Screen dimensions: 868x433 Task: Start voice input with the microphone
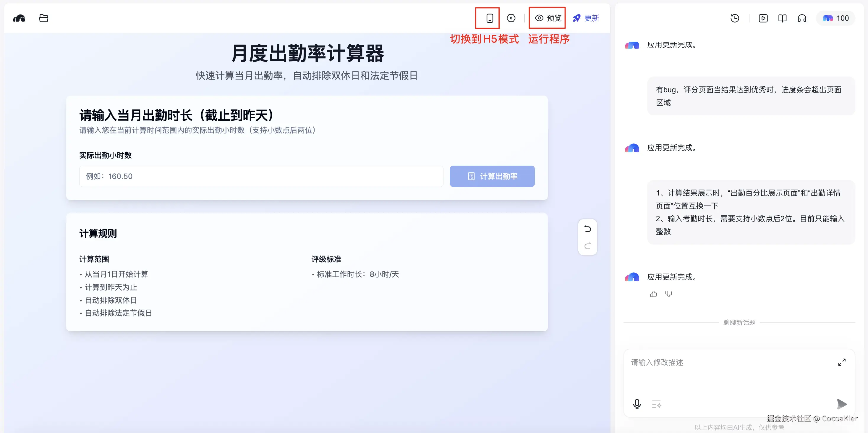637,404
